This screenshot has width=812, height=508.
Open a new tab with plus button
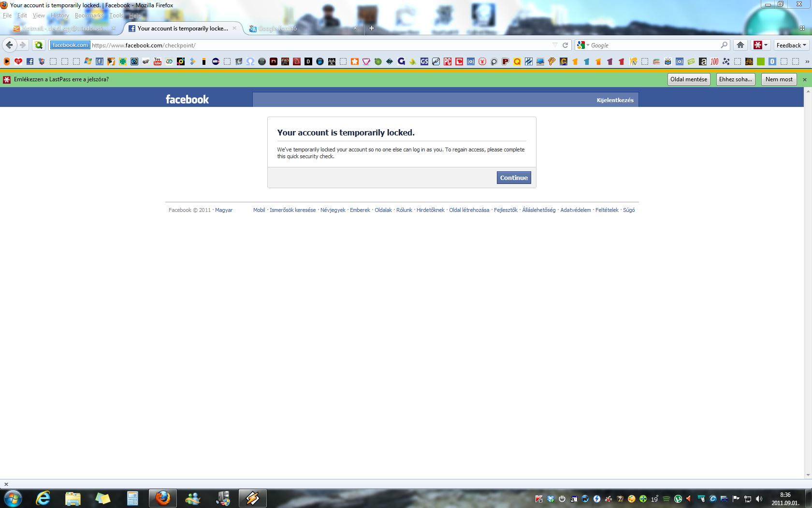pyautogui.click(x=372, y=28)
